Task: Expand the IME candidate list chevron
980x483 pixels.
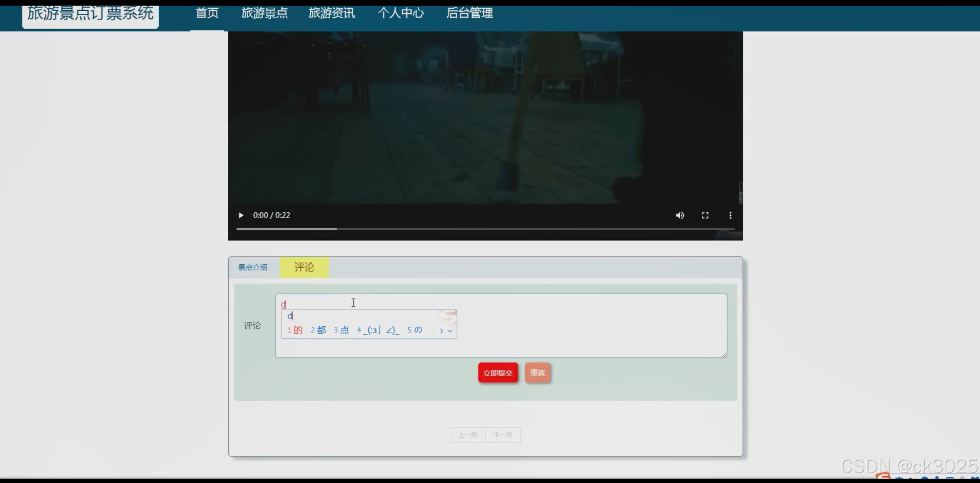Action: [450, 331]
